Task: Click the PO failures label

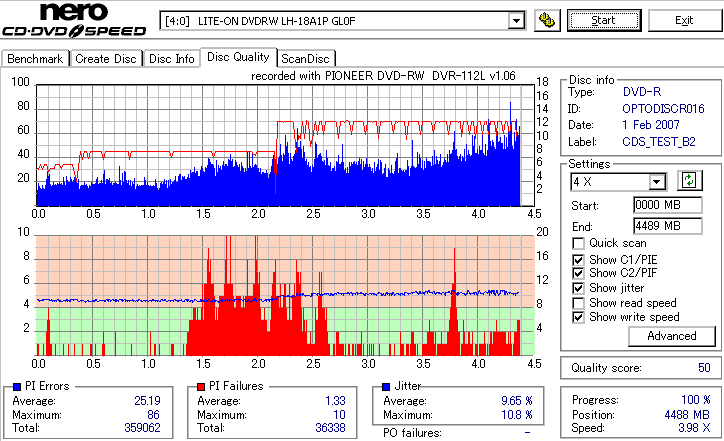Action: coord(412,433)
